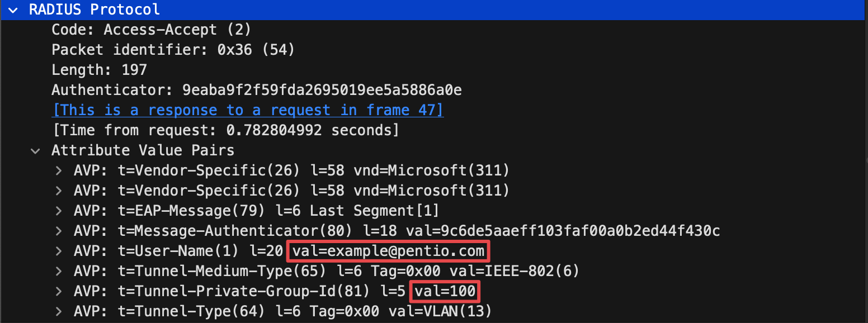This screenshot has width=868, height=323.
Task: Expand the Tunnel-Type VLAN AVP row
Action: pos(58,311)
